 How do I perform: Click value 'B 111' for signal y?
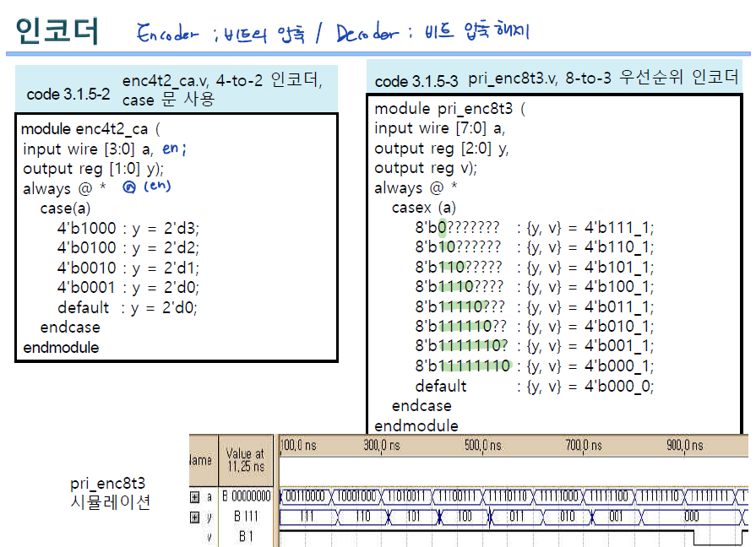(246, 517)
